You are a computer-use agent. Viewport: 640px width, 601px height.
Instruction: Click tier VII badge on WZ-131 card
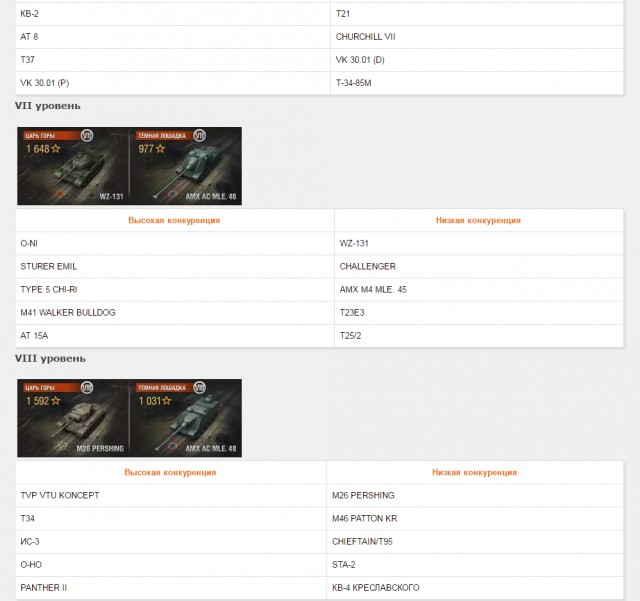coord(87,135)
